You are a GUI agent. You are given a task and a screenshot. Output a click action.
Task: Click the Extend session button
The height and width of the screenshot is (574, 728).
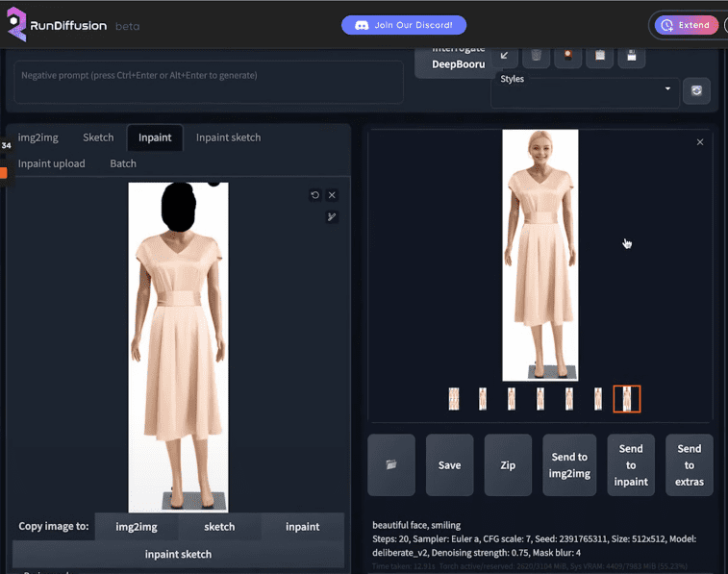[x=687, y=25]
